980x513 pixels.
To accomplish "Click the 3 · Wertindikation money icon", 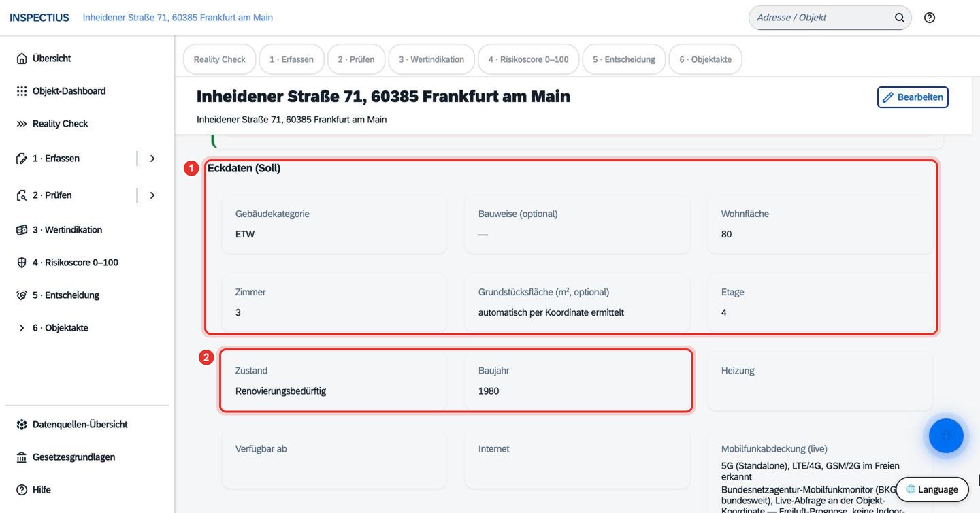I will pos(22,230).
